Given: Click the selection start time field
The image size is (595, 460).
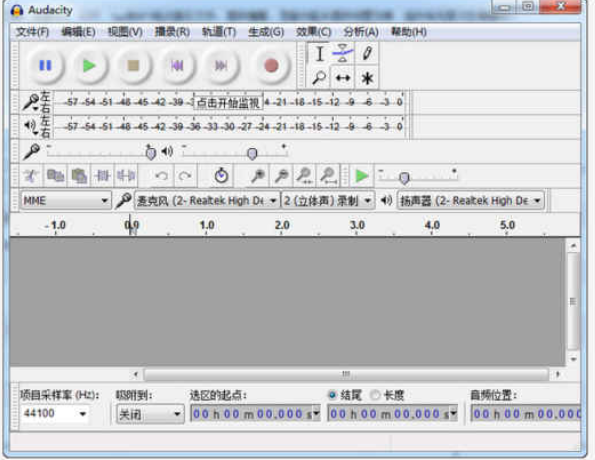Looking at the screenshot, I should click(255, 413).
